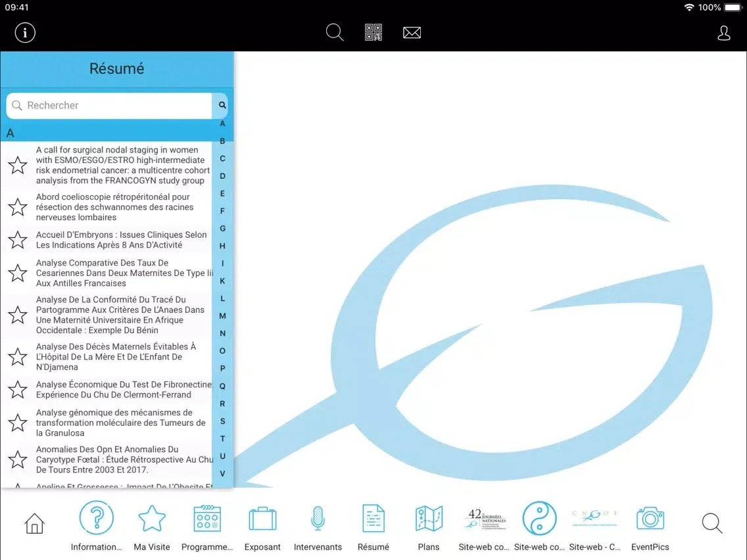Open 'Analyse génomique des mécanismes' text
The width and height of the screenshot is (747, 560).
[x=121, y=423]
